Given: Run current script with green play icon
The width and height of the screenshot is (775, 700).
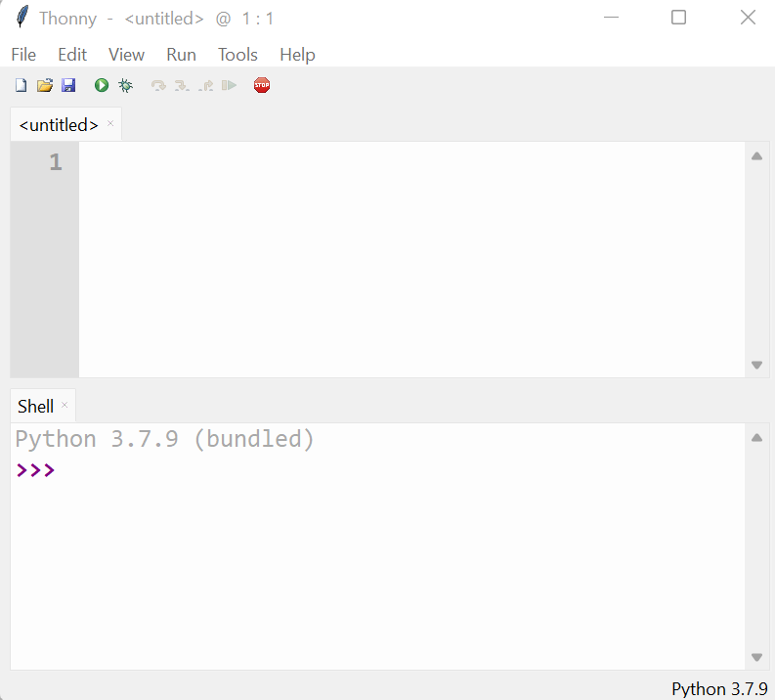Looking at the screenshot, I should point(102,85).
